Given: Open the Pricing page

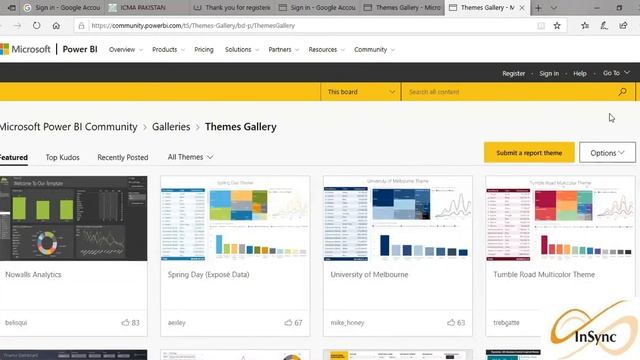Looking at the screenshot, I should pos(204,49).
